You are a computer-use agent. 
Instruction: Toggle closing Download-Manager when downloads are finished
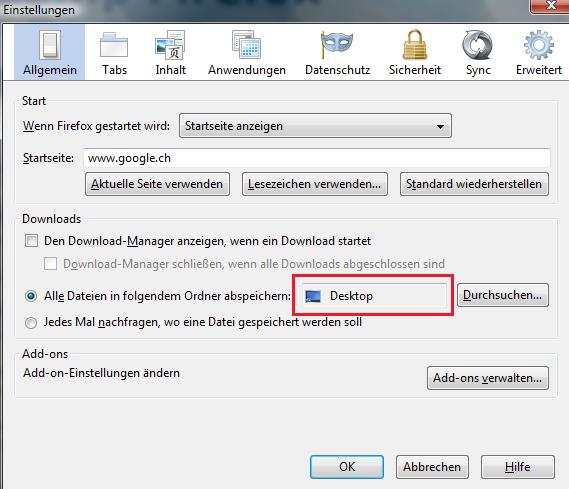(50, 264)
